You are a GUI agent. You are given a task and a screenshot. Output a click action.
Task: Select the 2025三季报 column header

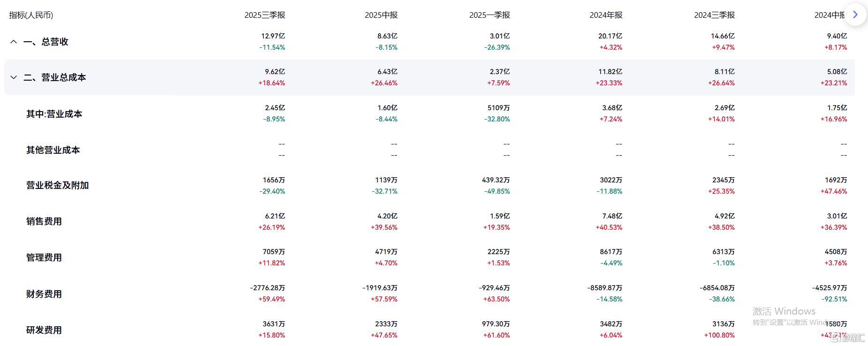tap(265, 15)
